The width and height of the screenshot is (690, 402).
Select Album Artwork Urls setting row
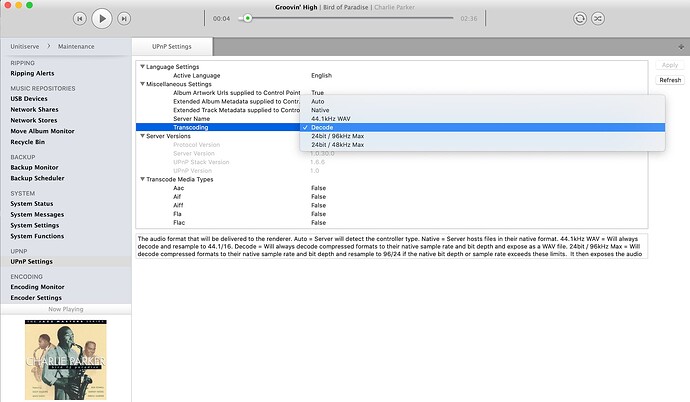[392, 93]
